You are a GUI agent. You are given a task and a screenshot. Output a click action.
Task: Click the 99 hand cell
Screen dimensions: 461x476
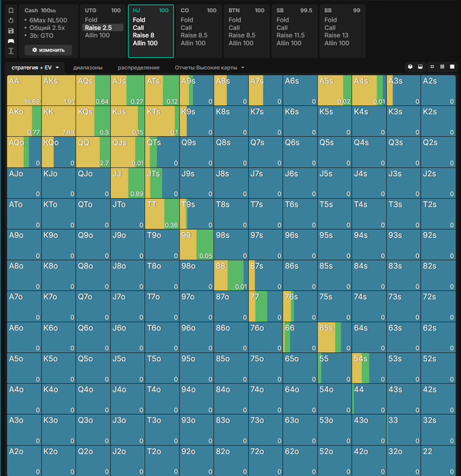197,245
